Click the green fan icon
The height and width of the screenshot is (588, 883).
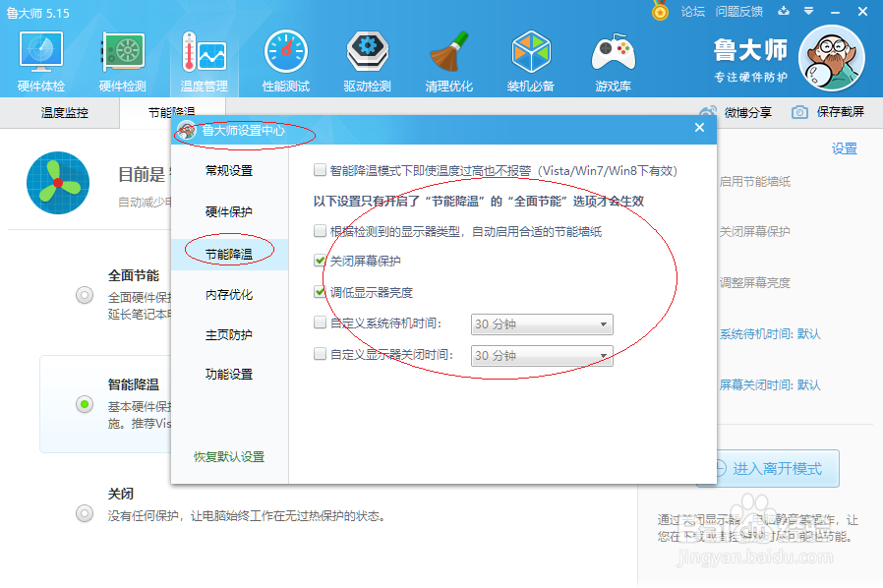pos(58,183)
